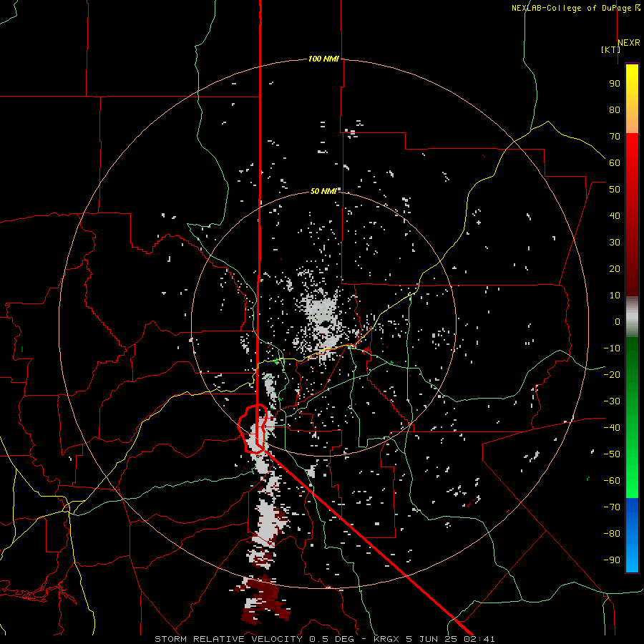The image size is (644, 644).
Task: Click the -60 value on the velocity scale
Action: pos(612,481)
